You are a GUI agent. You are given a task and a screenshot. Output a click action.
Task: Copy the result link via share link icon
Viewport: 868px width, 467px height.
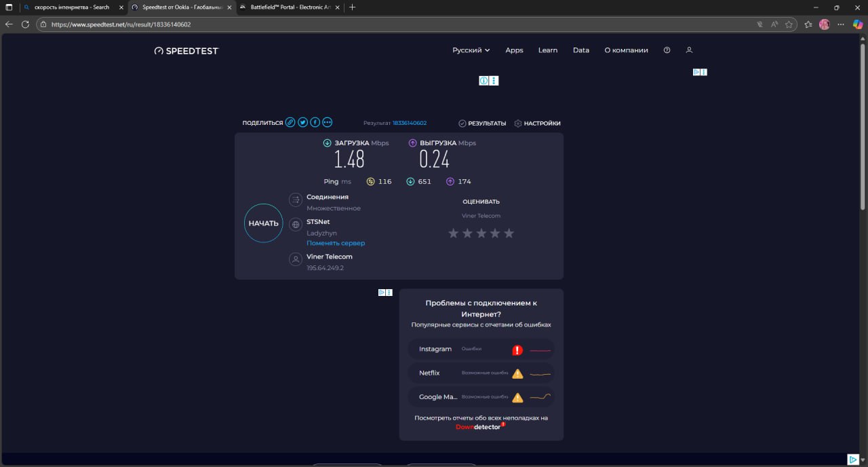[x=290, y=122]
